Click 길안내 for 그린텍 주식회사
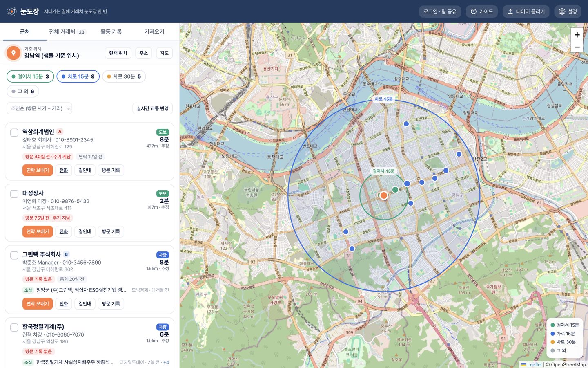 point(85,304)
